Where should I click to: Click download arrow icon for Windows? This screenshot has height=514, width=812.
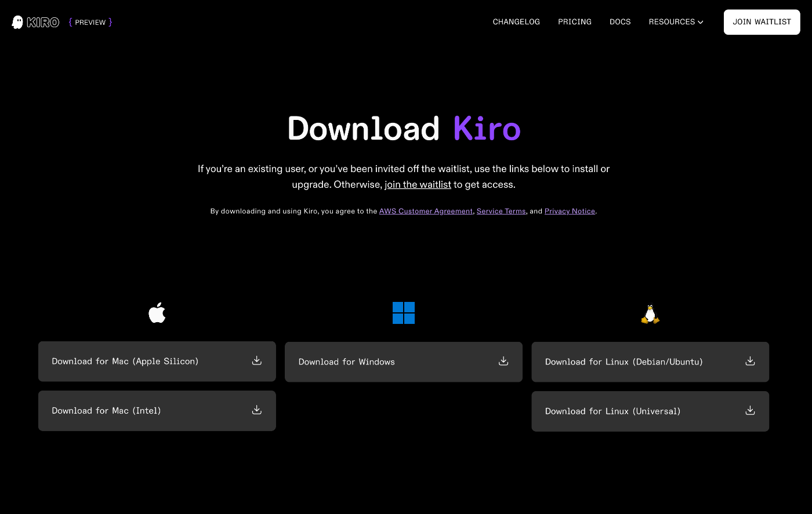503,361
